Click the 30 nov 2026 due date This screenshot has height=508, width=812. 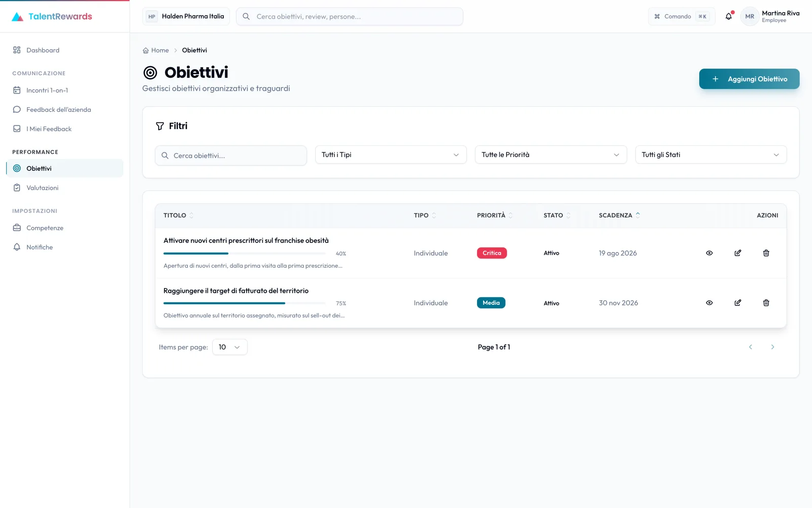[x=619, y=303]
